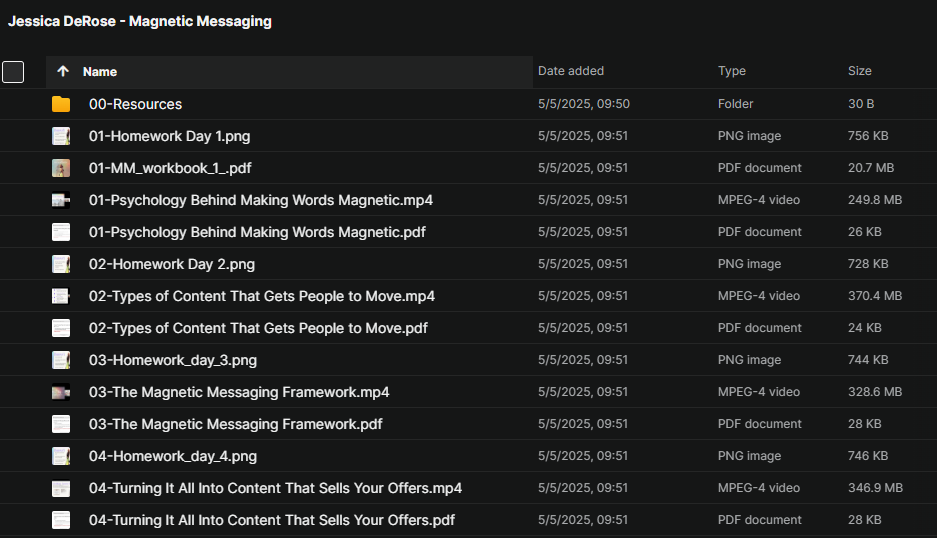Screen dimensions: 937x538
Task: Open 03-The Magnetic Messaging Framework.mp4
Action: (x=239, y=392)
